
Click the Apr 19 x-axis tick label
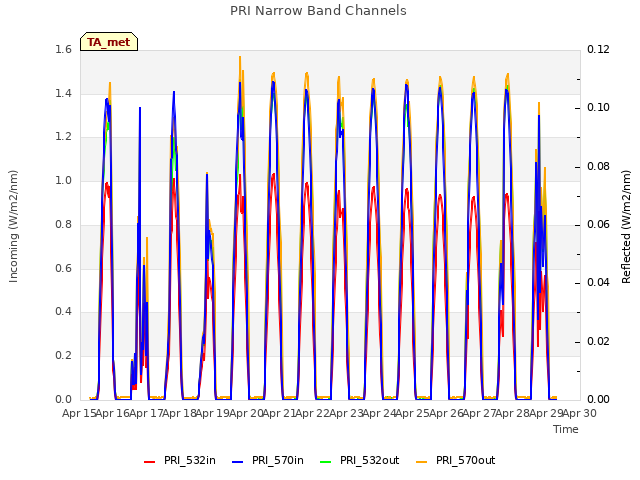click(x=212, y=413)
